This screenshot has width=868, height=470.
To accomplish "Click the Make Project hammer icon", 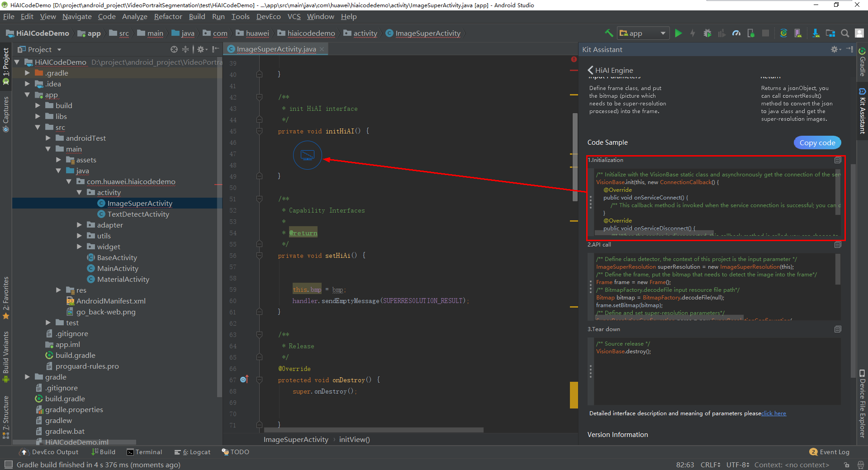I will pos(609,33).
